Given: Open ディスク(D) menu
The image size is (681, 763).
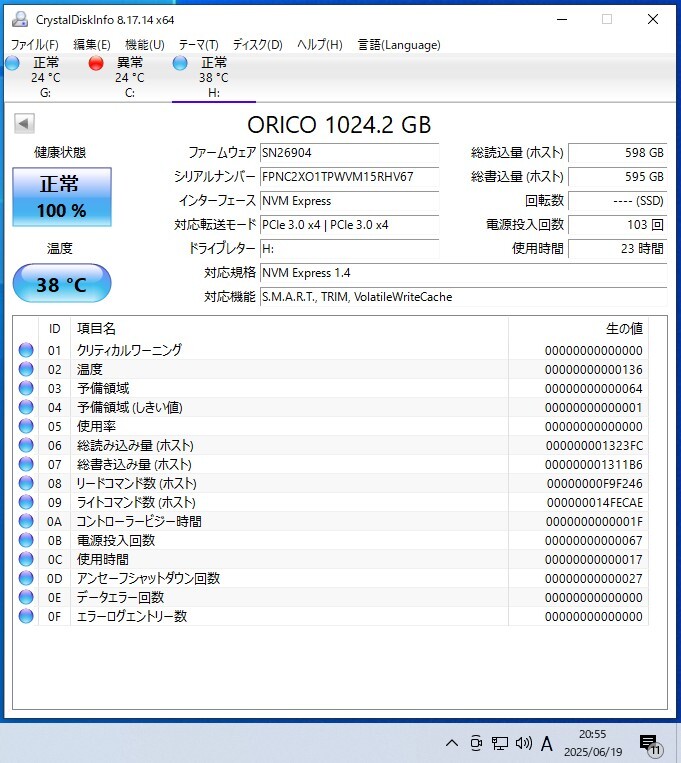Looking at the screenshot, I should point(258,45).
